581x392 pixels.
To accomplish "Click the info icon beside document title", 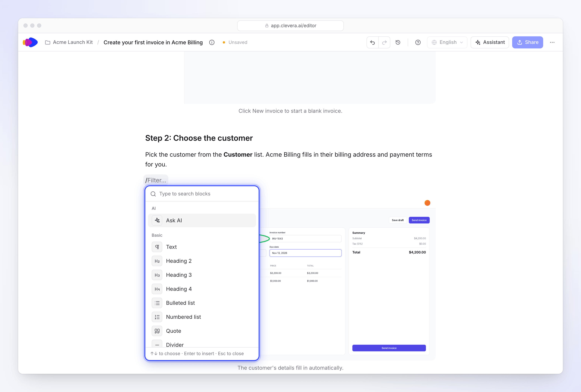I will [212, 42].
